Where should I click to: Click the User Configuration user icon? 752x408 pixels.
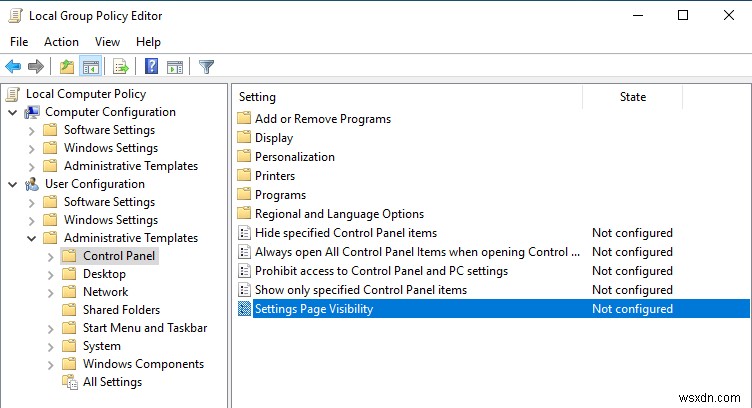click(33, 184)
